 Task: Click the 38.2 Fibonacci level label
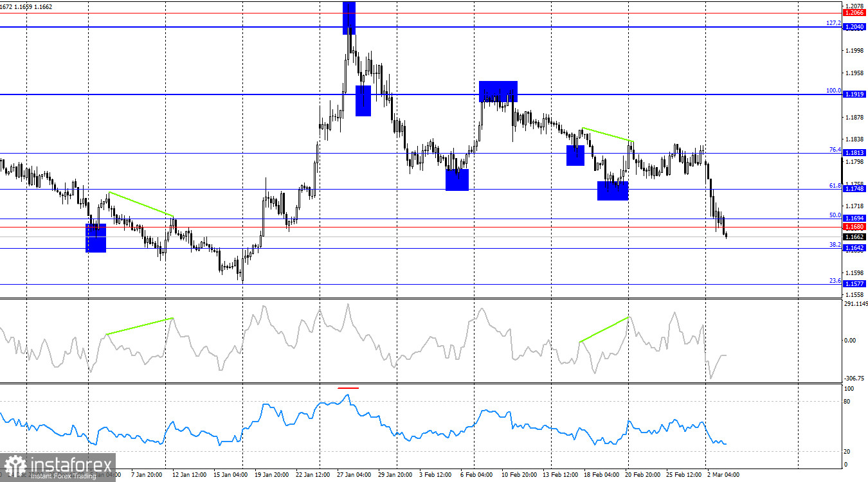[x=835, y=245]
